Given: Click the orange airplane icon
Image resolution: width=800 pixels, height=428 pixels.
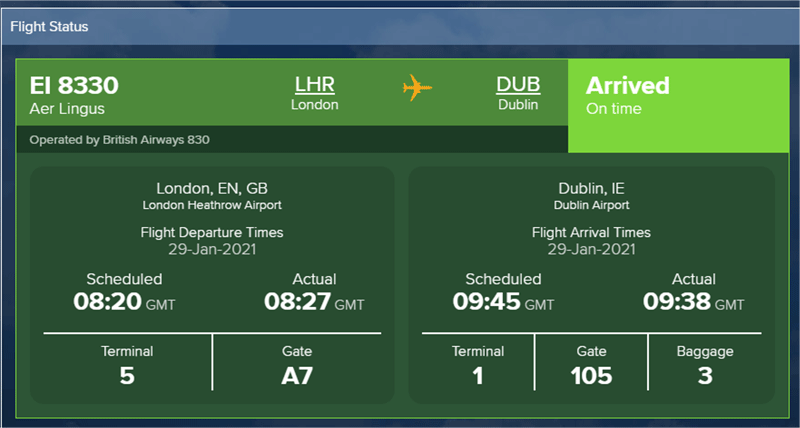Looking at the screenshot, I should tap(417, 88).
